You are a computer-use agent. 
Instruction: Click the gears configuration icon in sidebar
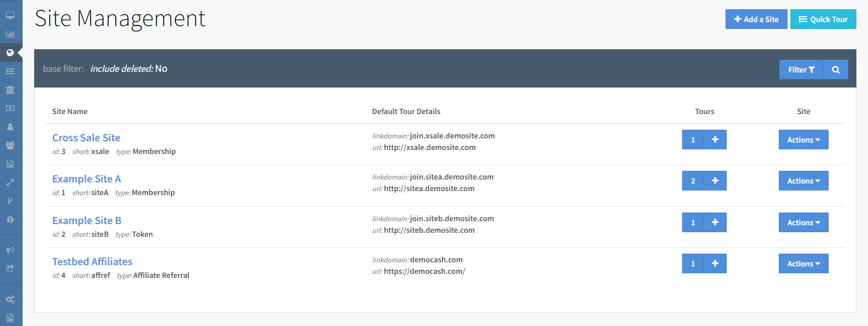(x=10, y=299)
